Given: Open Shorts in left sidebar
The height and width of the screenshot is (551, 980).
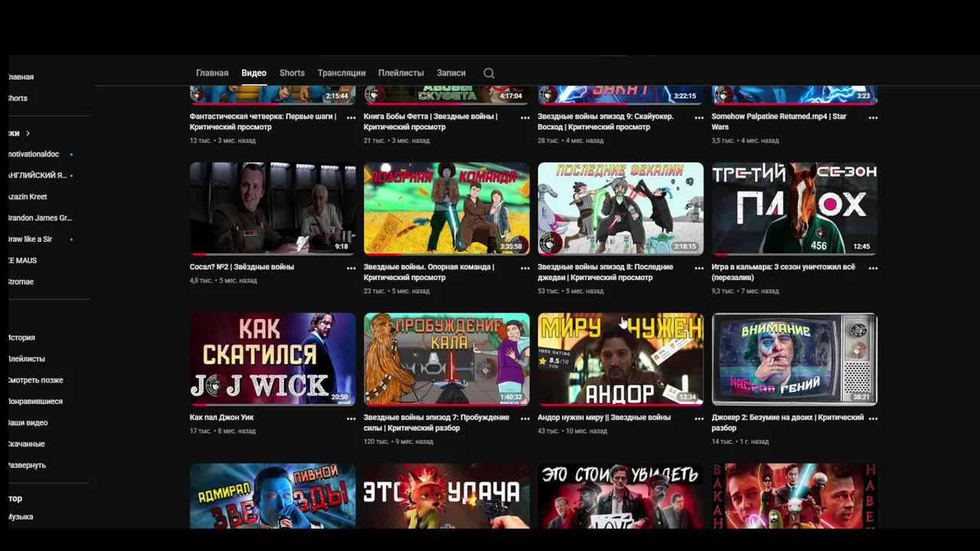Looking at the screenshot, I should point(18,99).
